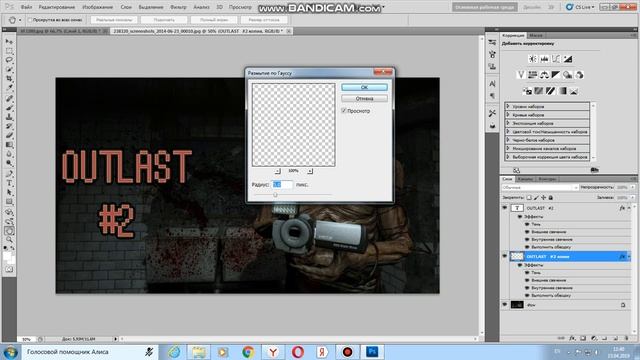Hide the OUTLAST #2 text layer
Viewport: 640px width, 360px height.
pyautogui.click(x=504, y=208)
